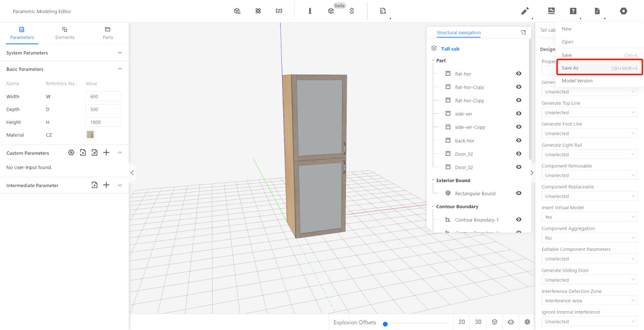Select the Tall cab root node

tap(450, 49)
